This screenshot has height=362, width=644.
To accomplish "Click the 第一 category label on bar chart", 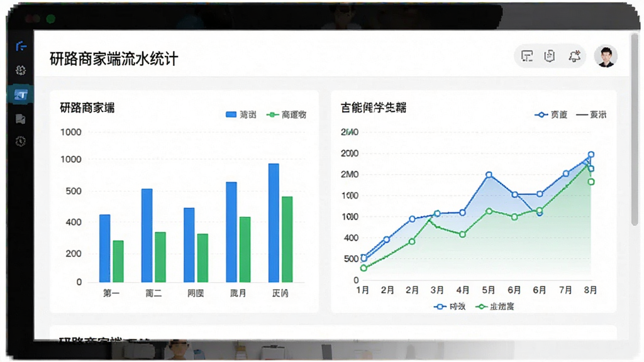I will pyautogui.click(x=111, y=293).
